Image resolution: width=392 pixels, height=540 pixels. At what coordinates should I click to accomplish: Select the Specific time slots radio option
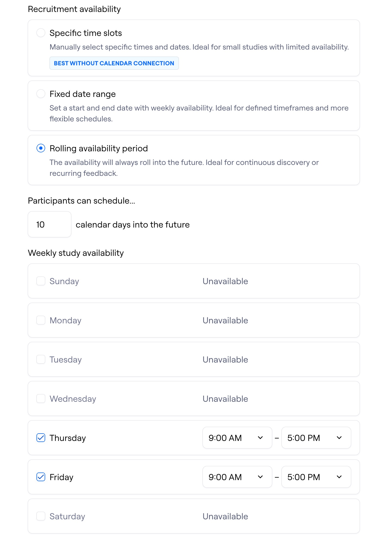[41, 33]
